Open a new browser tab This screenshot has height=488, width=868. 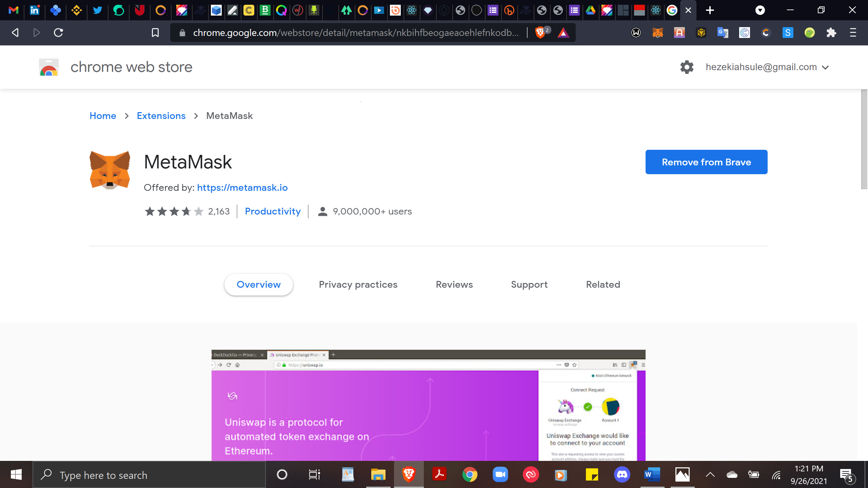click(x=710, y=11)
